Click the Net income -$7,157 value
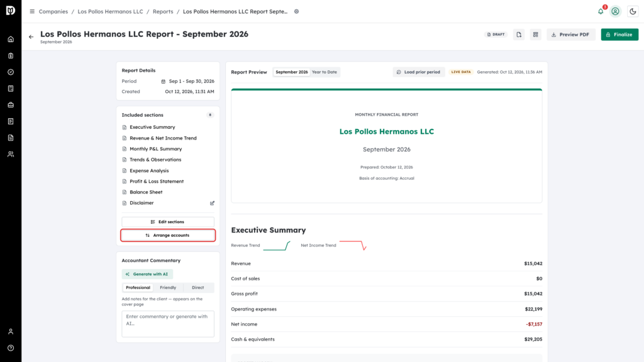 pos(534,324)
